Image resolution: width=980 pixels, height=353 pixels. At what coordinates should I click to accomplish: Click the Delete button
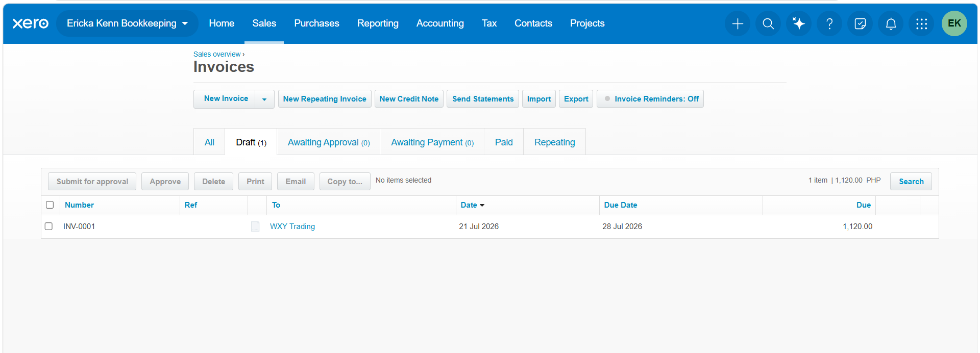coord(213,181)
